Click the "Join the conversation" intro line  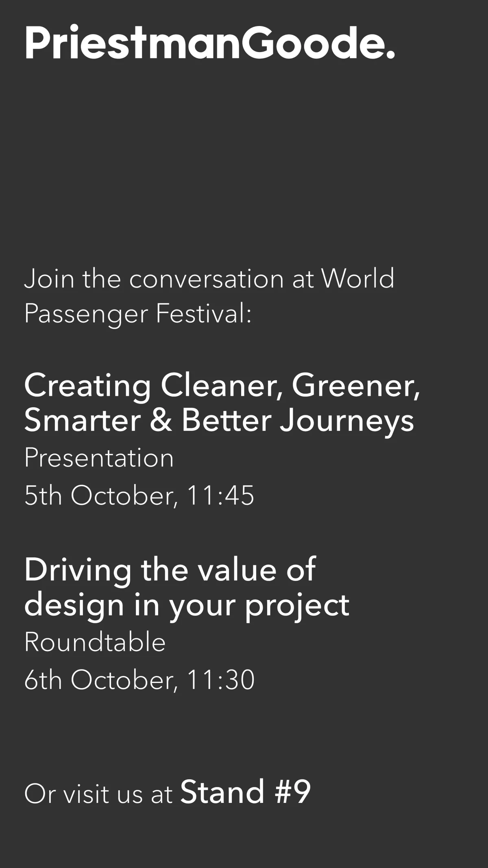click(x=171, y=279)
